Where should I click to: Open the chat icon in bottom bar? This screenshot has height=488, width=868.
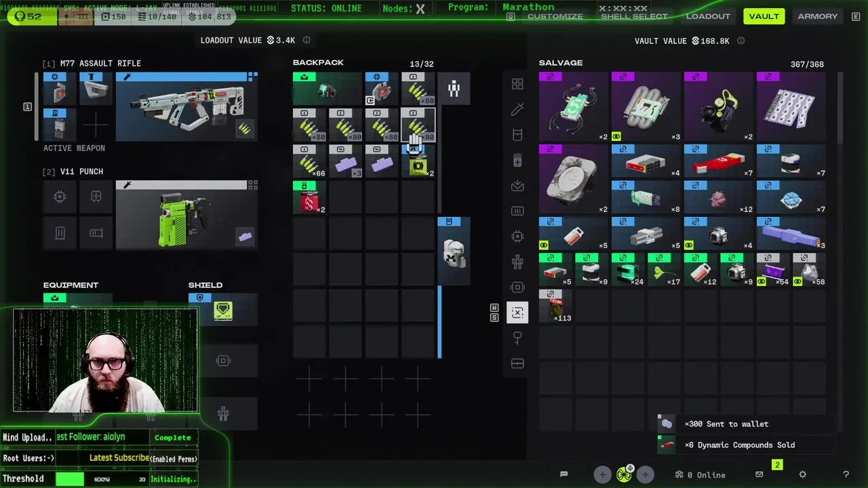564,474
